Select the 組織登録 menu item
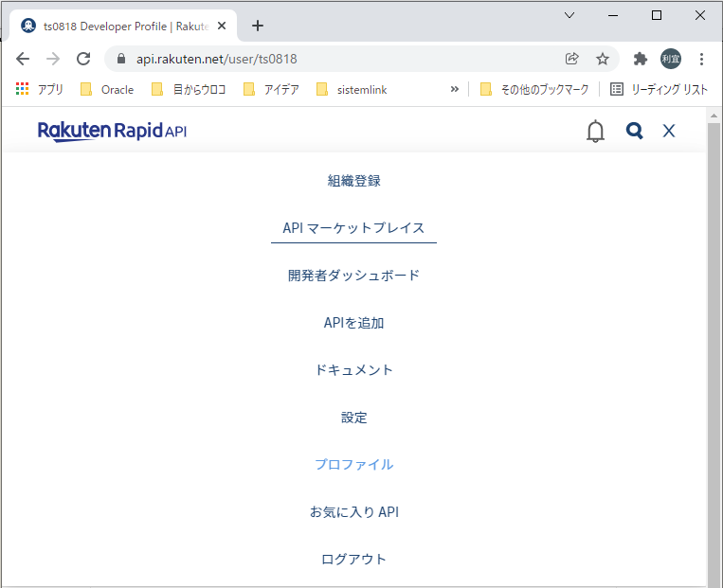 353,181
